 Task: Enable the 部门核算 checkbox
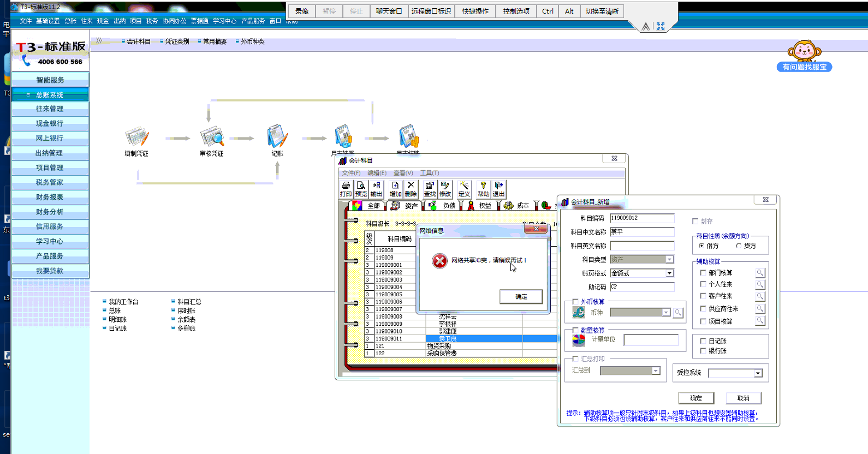click(703, 272)
